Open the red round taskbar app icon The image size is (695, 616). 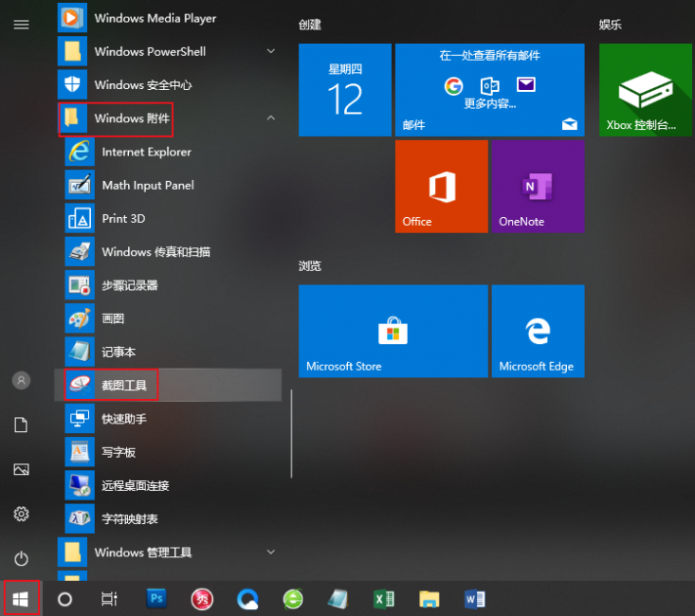click(x=202, y=599)
